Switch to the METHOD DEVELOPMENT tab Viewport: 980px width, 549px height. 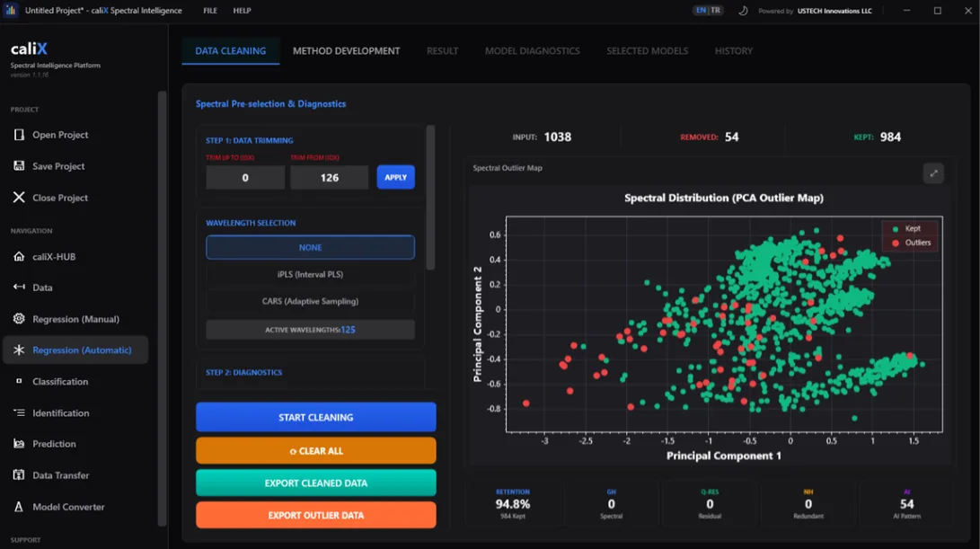pos(346,50)
